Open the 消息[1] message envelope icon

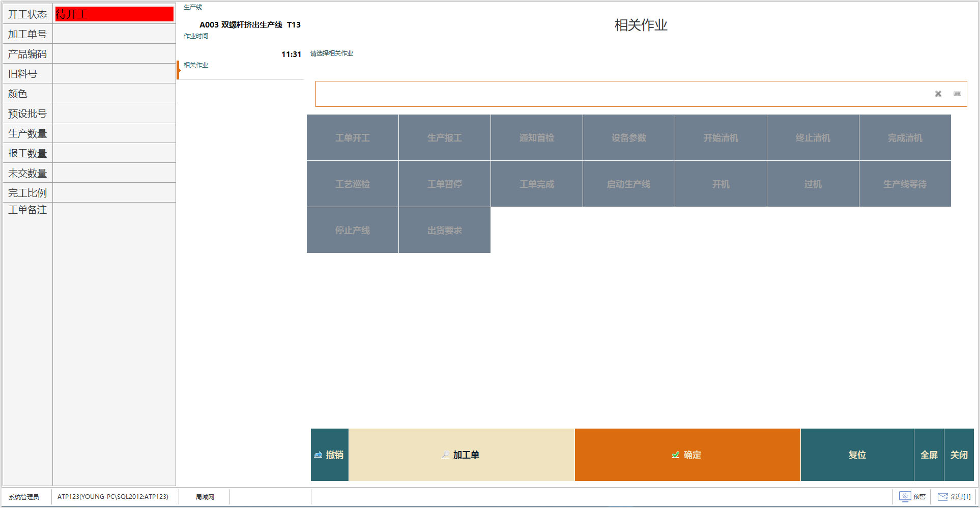pos(942,496)
